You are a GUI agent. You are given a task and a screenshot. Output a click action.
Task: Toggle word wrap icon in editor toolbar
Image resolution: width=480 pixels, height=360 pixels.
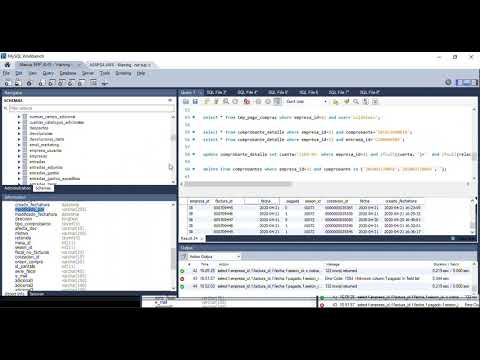tap(375, 101)
